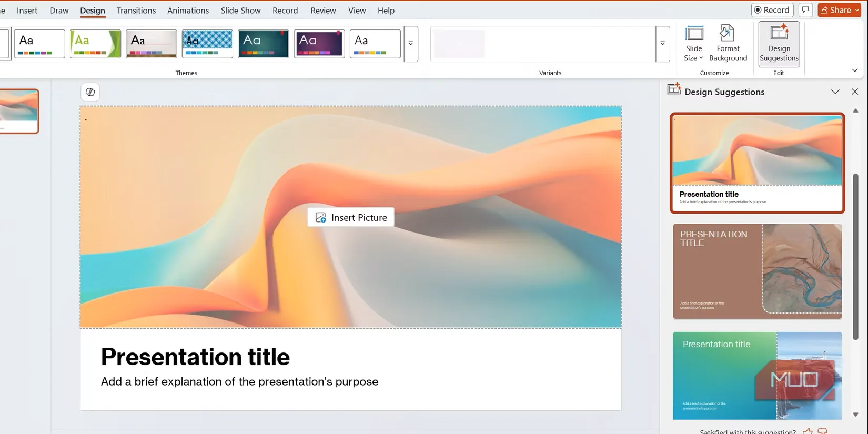Screen dimensions: 868x434
Task: Click the Share button
Action: pos(836,10)
